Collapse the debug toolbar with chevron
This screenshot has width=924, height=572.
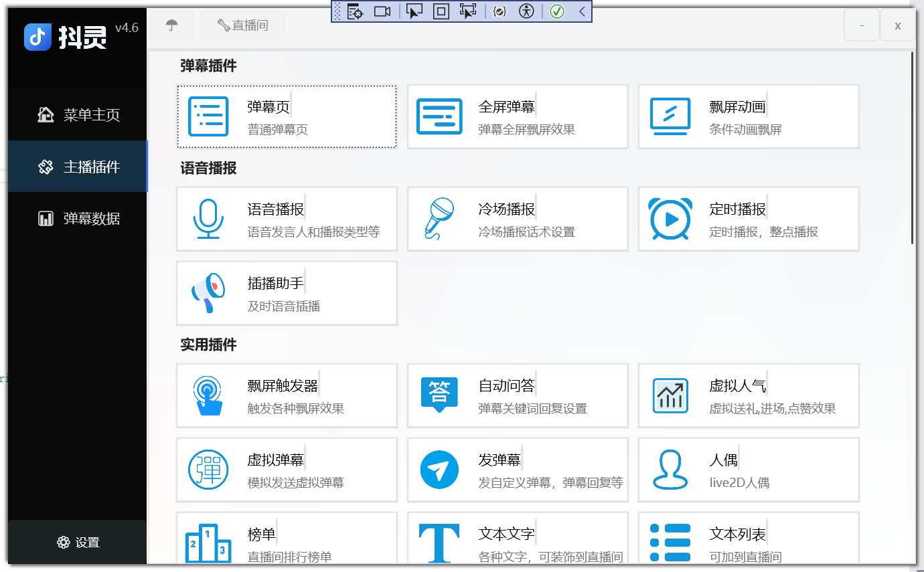[x=582, y=11]
